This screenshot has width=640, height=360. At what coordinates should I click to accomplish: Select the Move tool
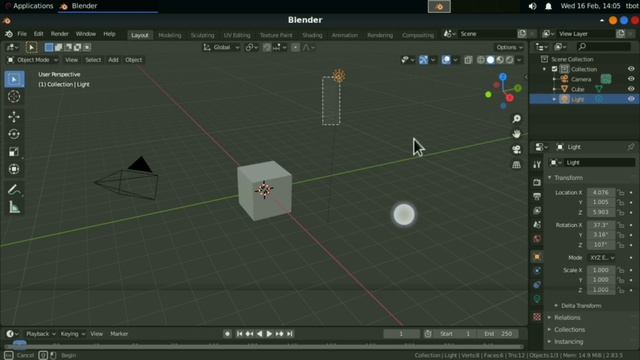tap(14, 117)
